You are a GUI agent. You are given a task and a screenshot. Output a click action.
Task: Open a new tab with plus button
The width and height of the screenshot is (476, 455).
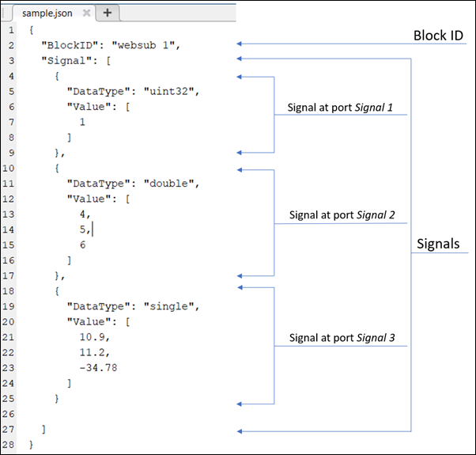108,13
